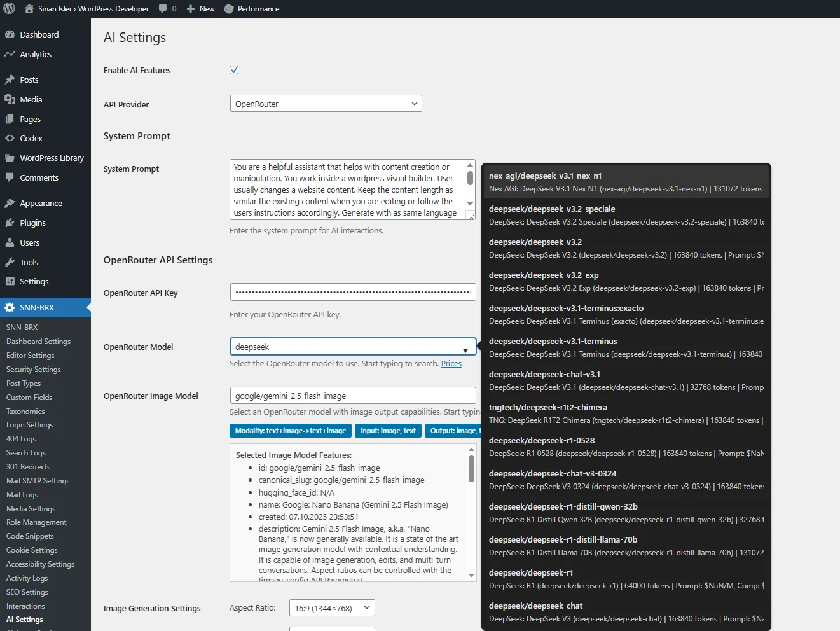Viewport: 840px width, 631px height.
Task: Click the OpenRouter Image Model input field
Action: pyautogui.click(x=352, y=396)
